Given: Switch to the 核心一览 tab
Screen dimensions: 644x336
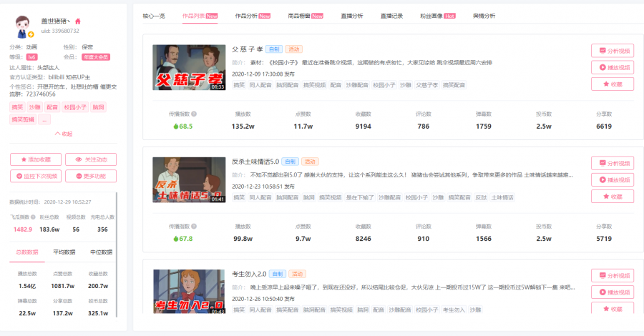Looking at the screenshot, I should coord(154,16).
